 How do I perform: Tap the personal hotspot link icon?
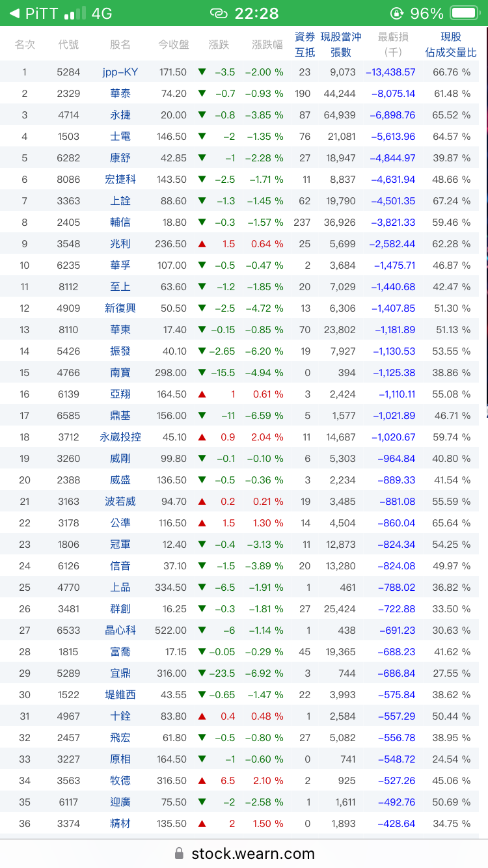pyautogui.click(x=219, y=13)
